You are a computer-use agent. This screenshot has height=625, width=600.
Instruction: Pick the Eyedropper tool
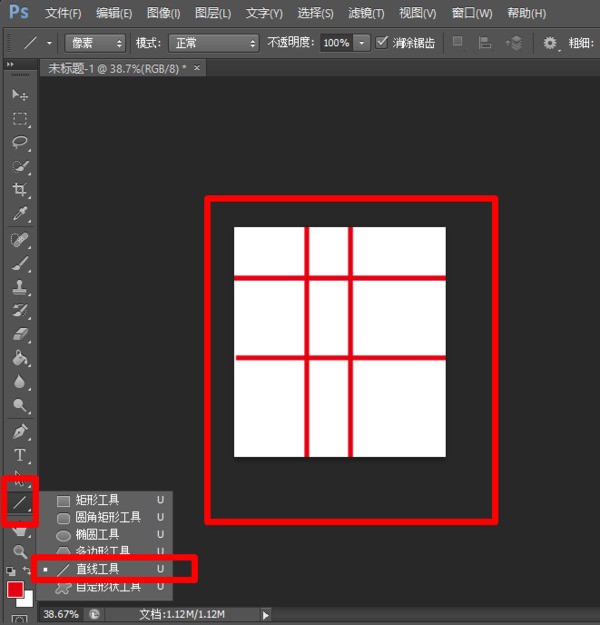point(19,214)
